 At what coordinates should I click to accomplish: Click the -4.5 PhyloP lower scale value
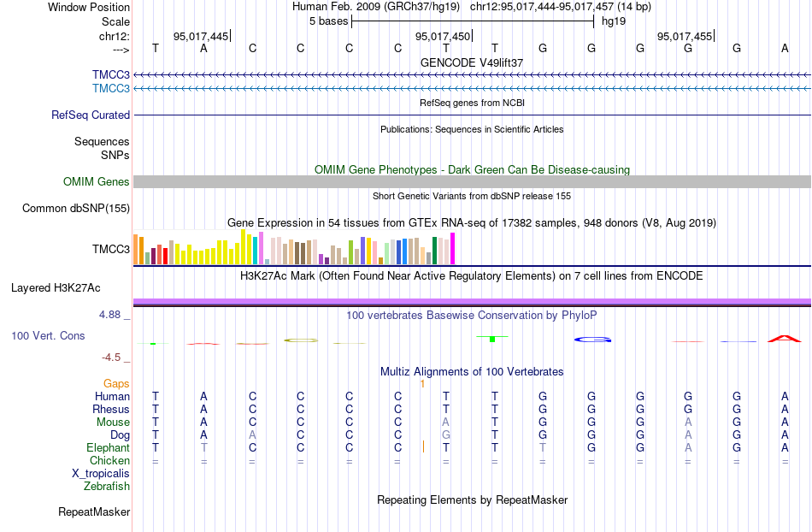tap(111, 358)
